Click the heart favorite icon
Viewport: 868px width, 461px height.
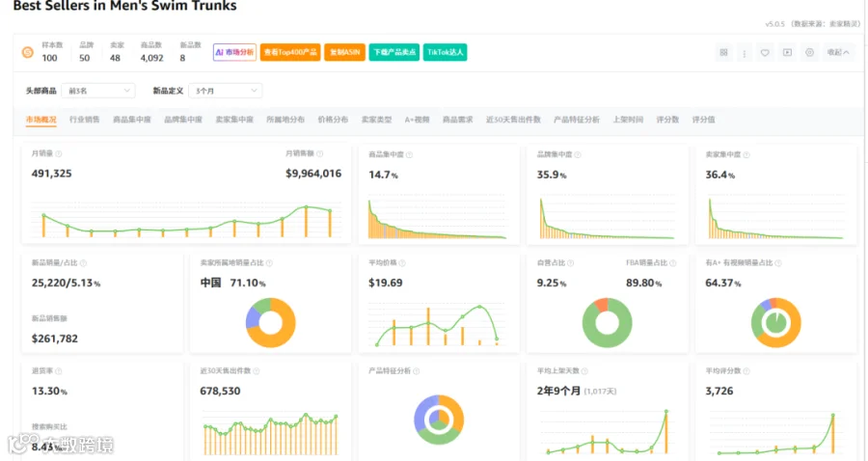[x=765, y=53]
